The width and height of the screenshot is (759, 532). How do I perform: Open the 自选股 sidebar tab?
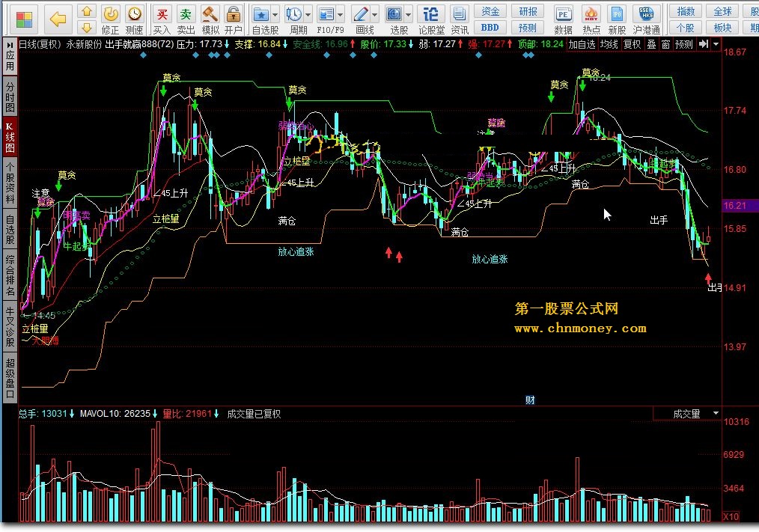[10, 229]
